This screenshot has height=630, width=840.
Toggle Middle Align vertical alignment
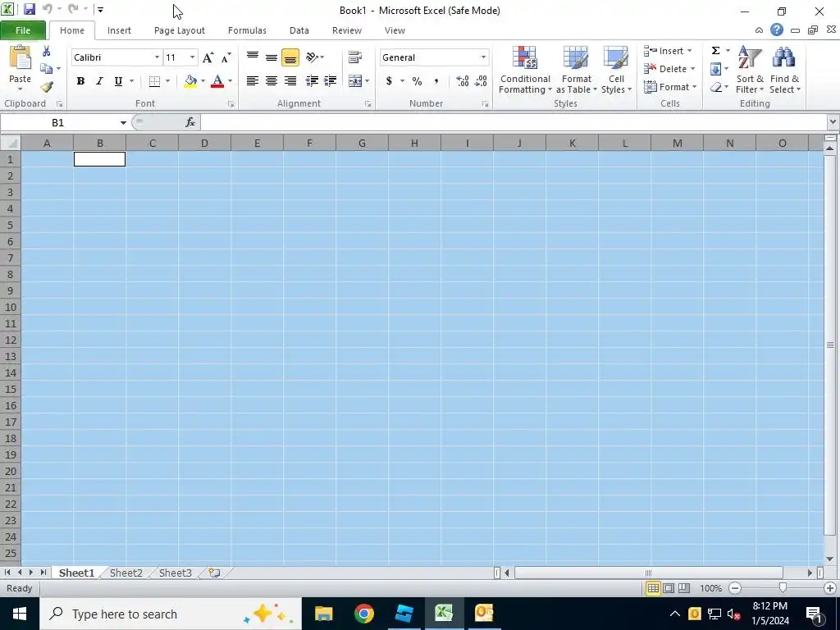272,57
